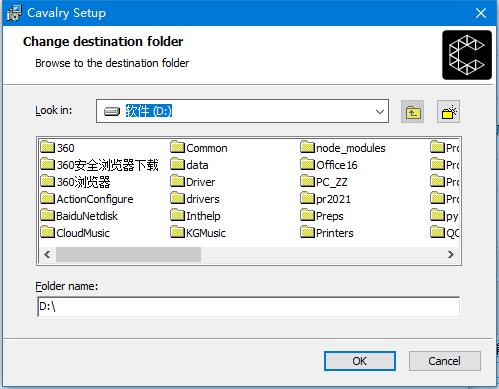Click the Up One Level folder icon
The height and width of the screenshot is (389, 499).
tap(412, 112)
